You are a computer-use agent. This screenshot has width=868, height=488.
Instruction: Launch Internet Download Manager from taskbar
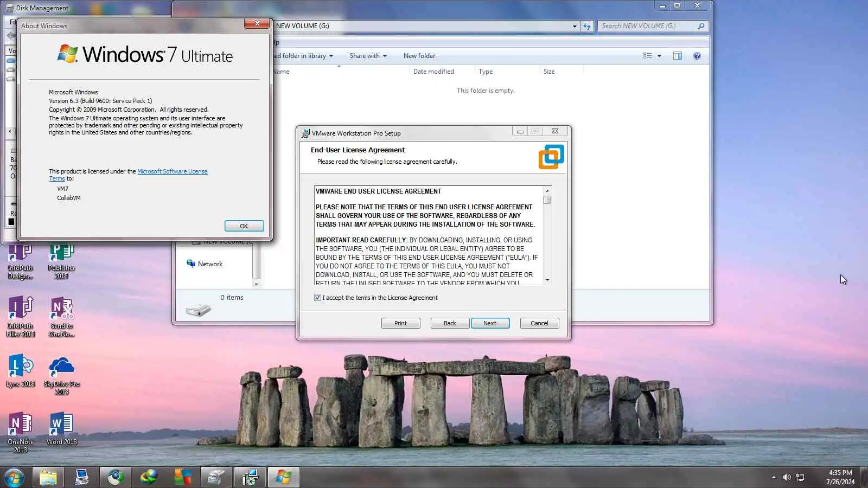pyautogui.click(x=149, y=478)
